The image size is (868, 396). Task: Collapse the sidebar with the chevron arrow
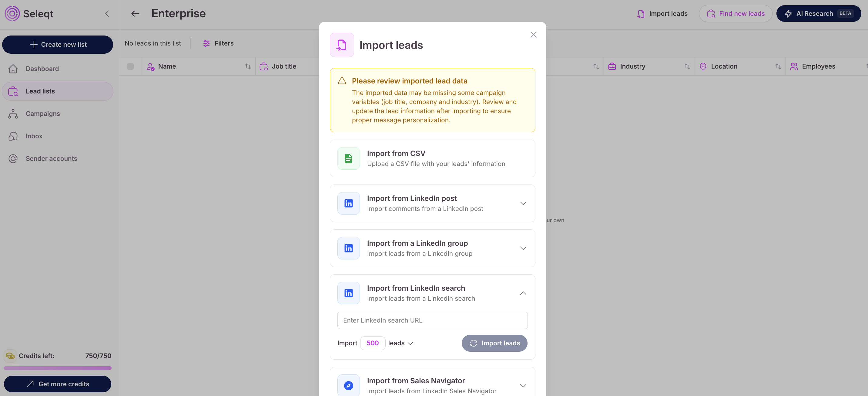[x=107, y=13]
